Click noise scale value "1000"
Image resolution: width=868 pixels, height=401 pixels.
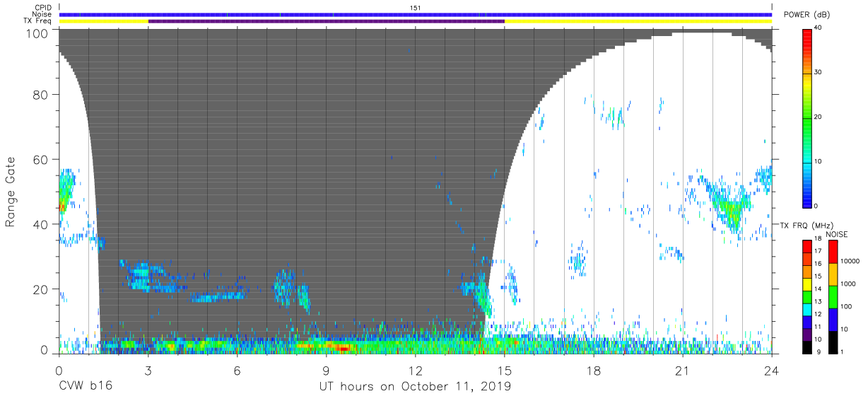click(x=847, y=284)
